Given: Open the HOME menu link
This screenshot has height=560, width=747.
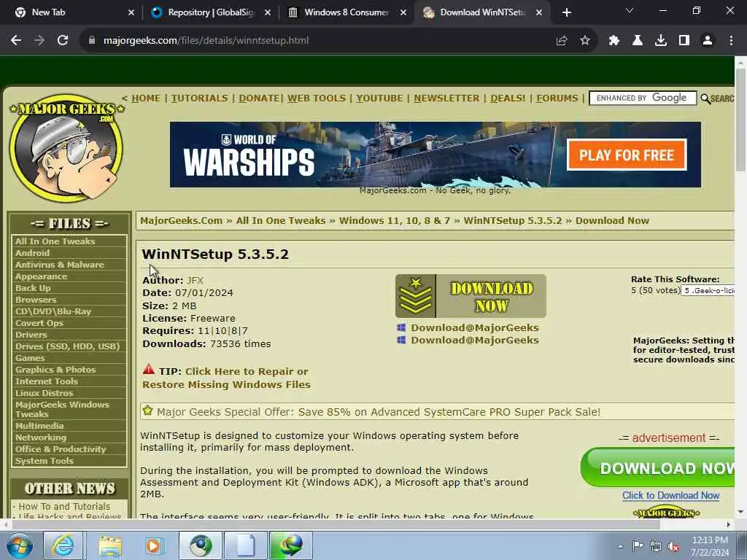Looking at the screenshot, I should (x=146, y=98).
